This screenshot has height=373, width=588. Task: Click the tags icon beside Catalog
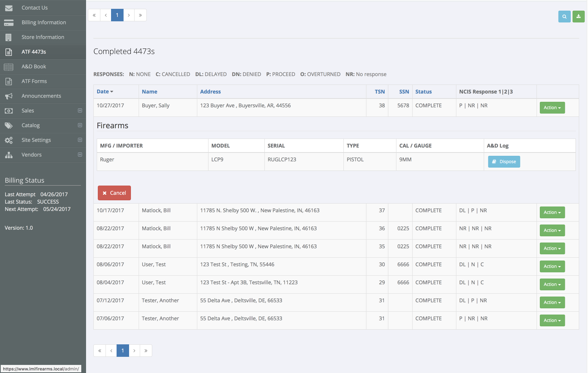coord(9,125)
